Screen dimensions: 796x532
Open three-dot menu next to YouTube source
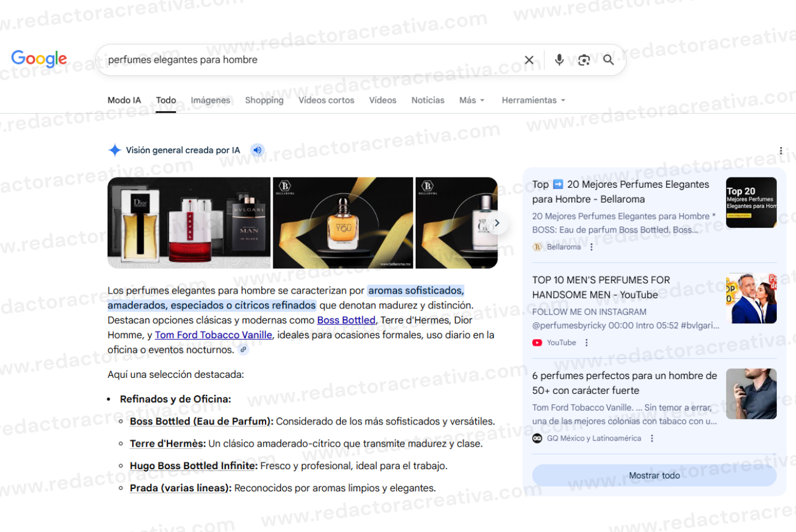coord(587,343)
